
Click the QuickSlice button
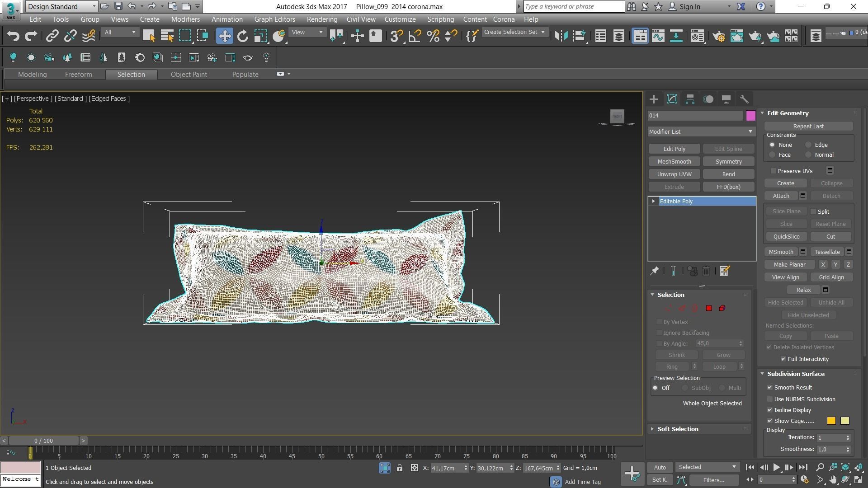point(786,237)
